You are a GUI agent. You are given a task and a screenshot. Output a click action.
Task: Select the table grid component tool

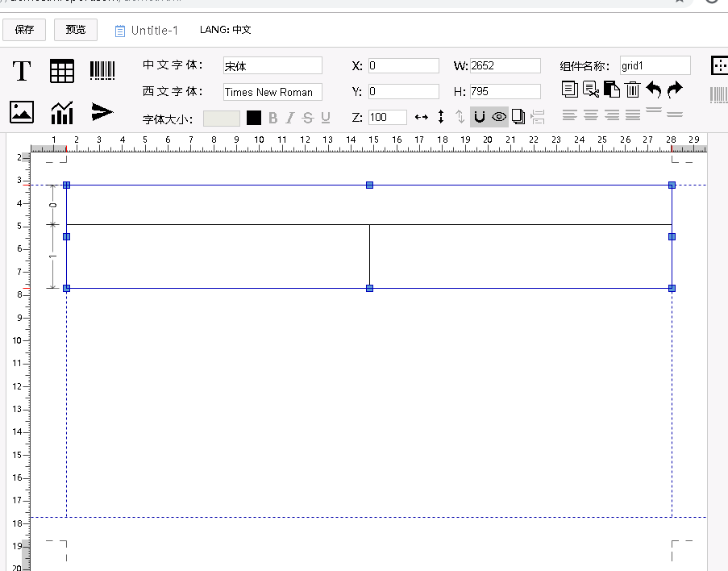[62, 71]
